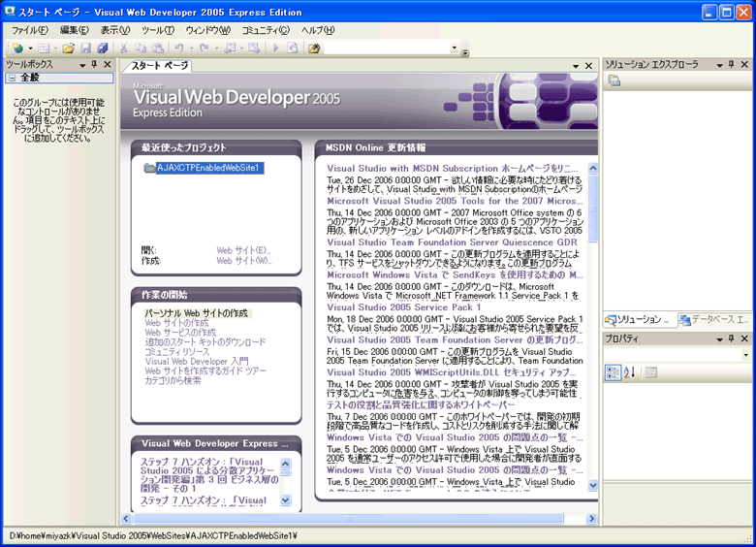Click the Redo arrow icon
This screenshot has width=756, height=547.
click(205, 48)
